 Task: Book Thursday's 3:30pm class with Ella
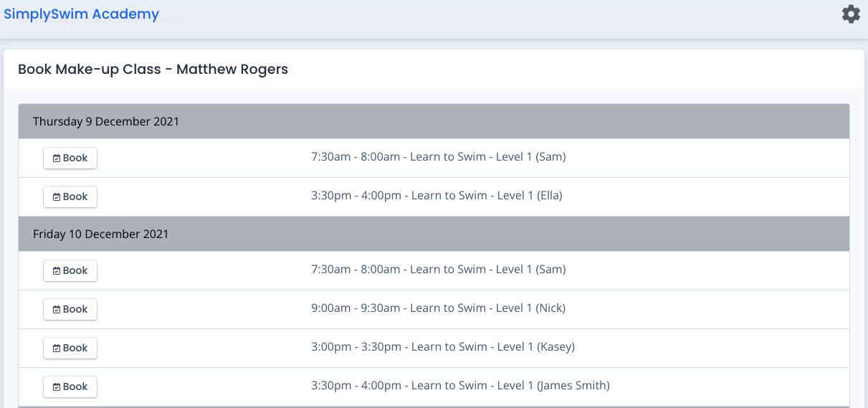pyautogui.click(x=70, y=196)
